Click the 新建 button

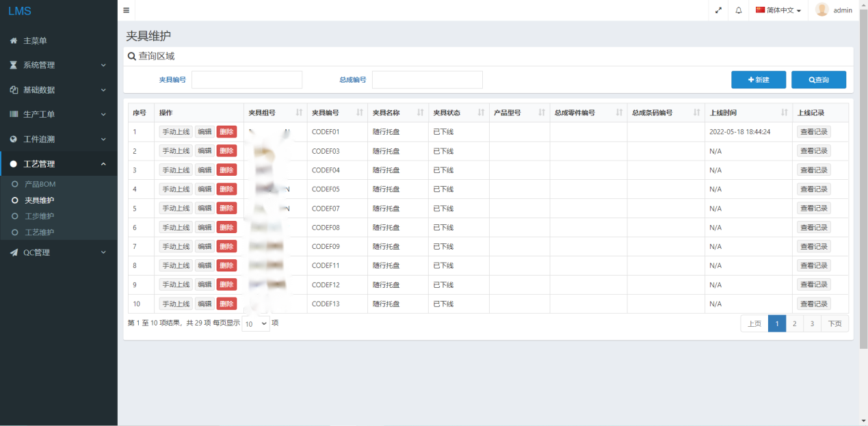click(758, 80)
